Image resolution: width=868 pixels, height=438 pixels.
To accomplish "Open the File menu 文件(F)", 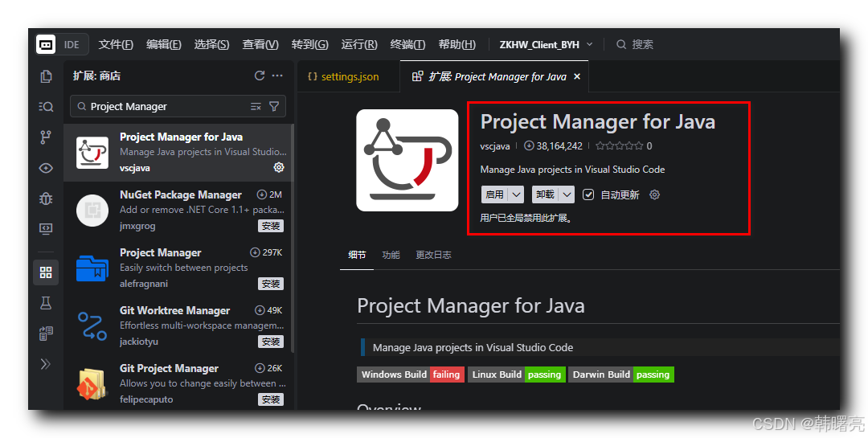I will tap(116, 44).
